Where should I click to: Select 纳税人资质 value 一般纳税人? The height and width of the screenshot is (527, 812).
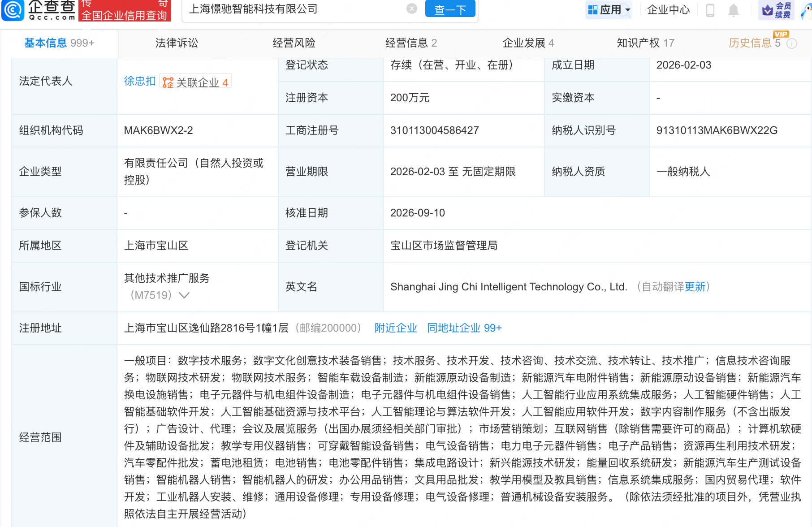click(683, 172)
